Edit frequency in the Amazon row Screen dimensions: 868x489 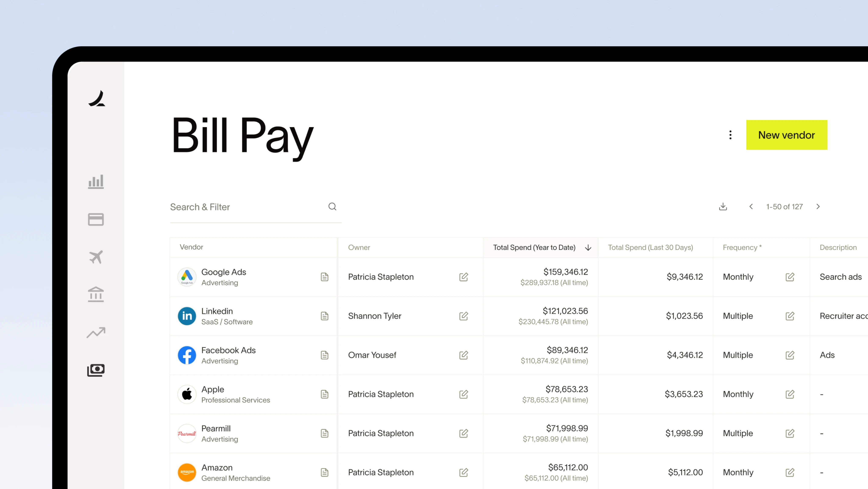coord(790,472)
